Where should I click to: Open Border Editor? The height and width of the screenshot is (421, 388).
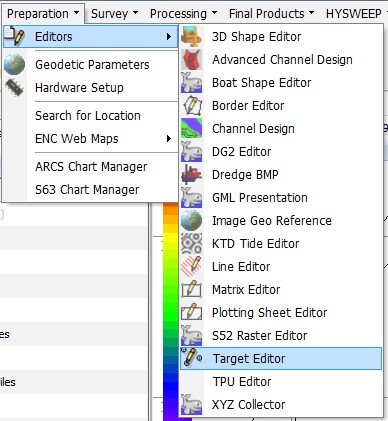248,105
